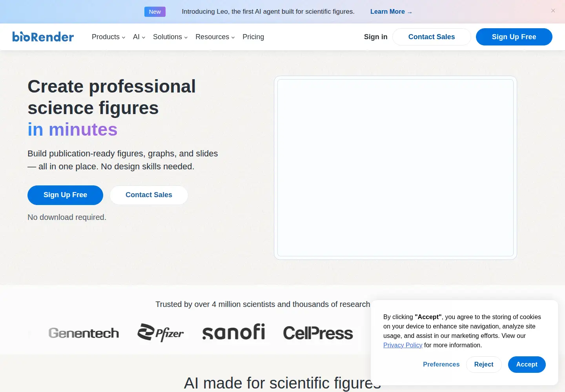Open the BioRender logo home link
The image size is (565, 392).
click(x=43, y=37)
